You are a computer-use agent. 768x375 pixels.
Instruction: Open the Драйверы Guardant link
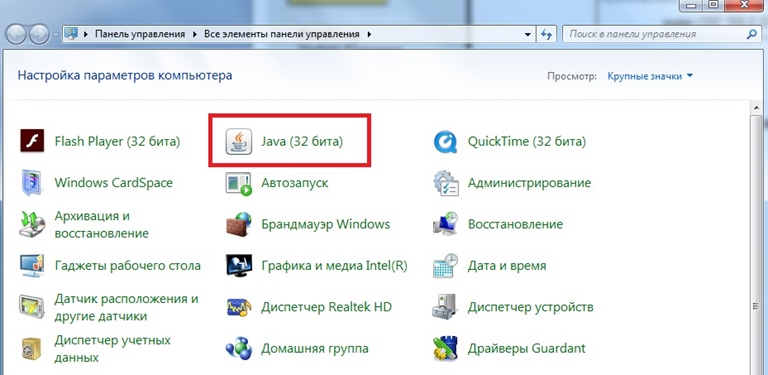pos(527,349)
